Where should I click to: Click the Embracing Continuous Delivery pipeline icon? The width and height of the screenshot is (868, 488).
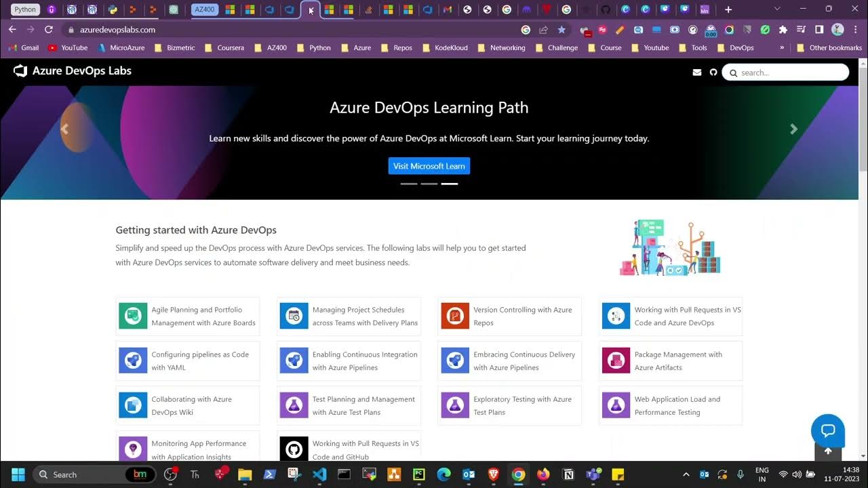point(455,361)
